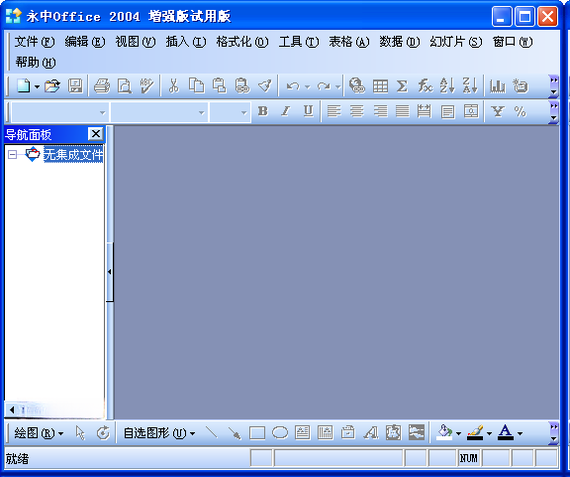Open the 编辑(E) menu
The width and height of the screenshot is (570, 477).
[x=85, y=42]
